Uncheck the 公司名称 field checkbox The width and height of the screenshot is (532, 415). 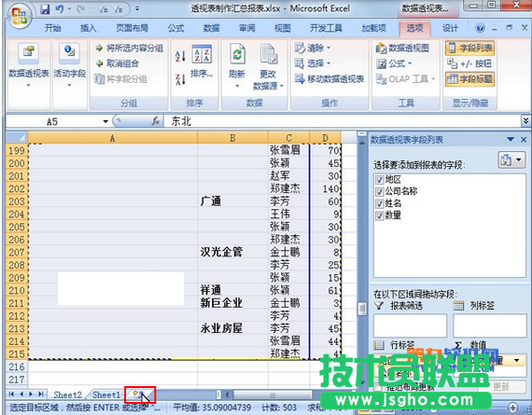click(379, 191)
